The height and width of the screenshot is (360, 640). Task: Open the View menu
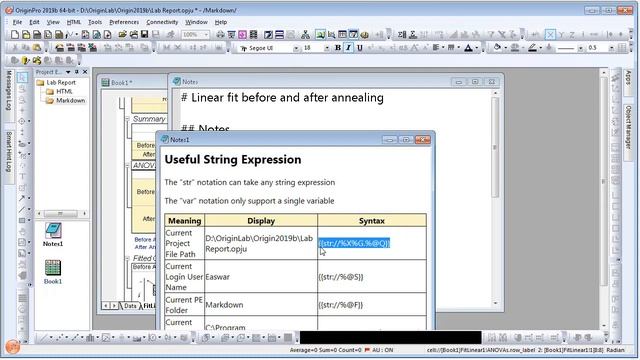pos(53,22)
